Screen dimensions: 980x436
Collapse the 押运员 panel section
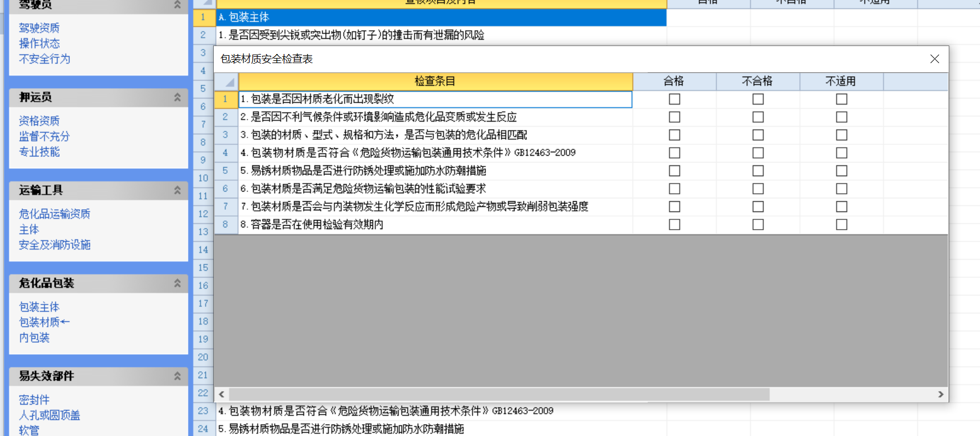(x=177, y=97)
